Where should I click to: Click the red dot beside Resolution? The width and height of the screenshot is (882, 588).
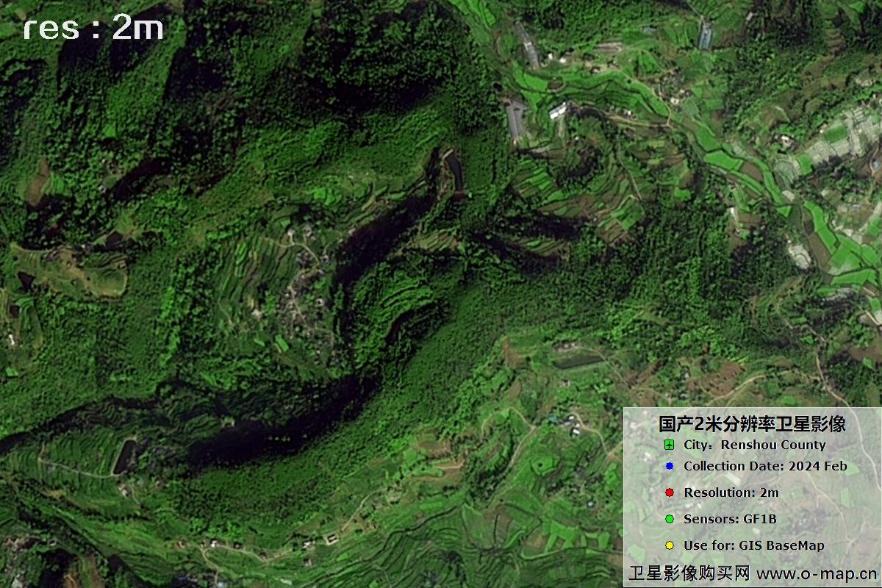tap(669, 492)
